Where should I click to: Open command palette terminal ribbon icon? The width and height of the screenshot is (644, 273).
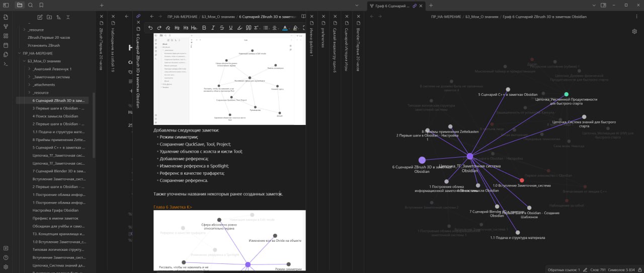6,63
